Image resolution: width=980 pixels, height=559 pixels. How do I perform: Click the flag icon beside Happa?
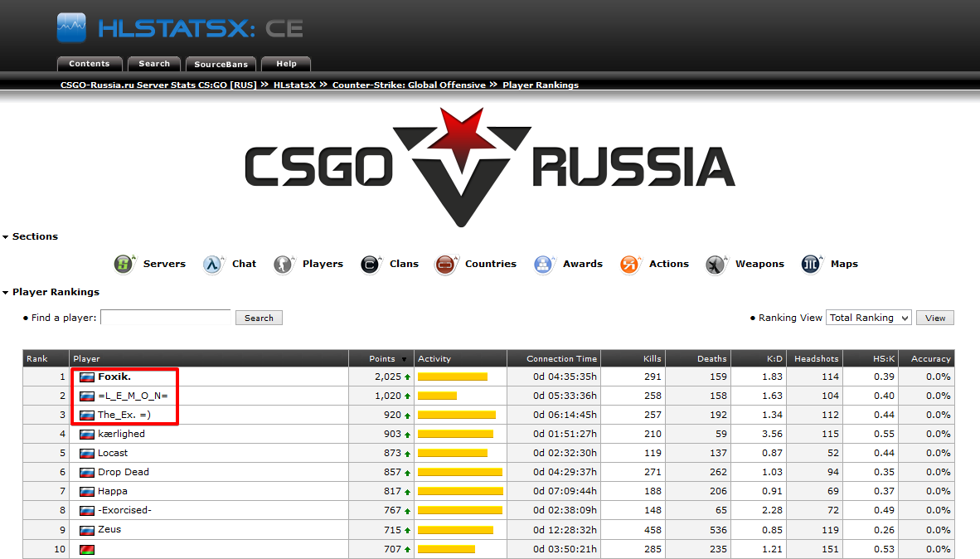87,492
